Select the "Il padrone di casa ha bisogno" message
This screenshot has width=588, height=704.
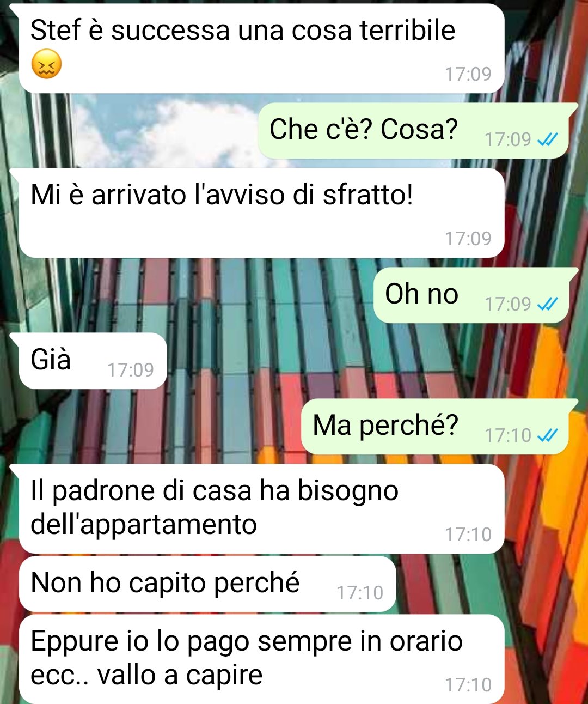[261, 508]
